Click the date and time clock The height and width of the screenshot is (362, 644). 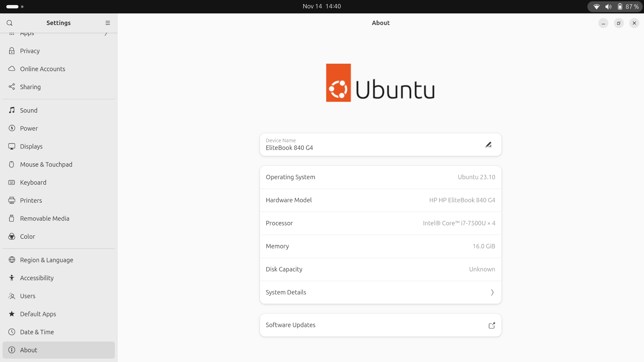pyautogui.click(x=321, y=6)
